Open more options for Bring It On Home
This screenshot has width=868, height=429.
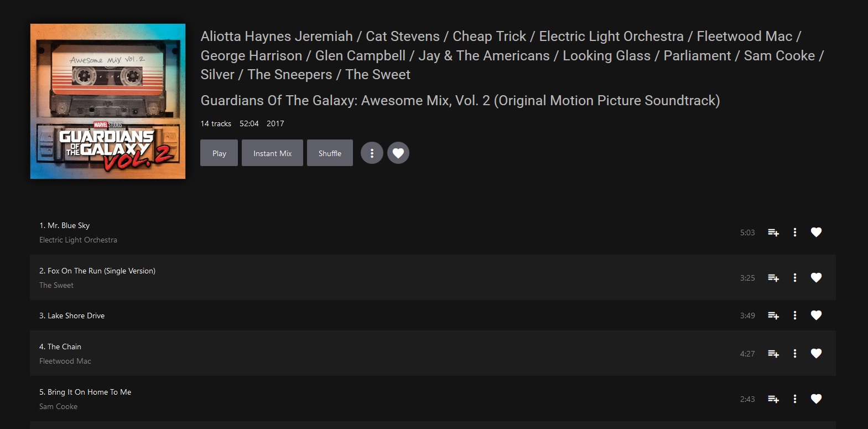795,399
